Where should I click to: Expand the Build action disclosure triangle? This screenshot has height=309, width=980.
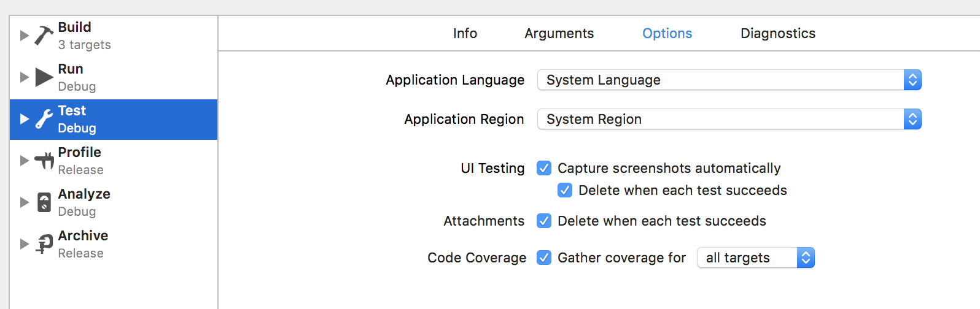pos(25,36)
